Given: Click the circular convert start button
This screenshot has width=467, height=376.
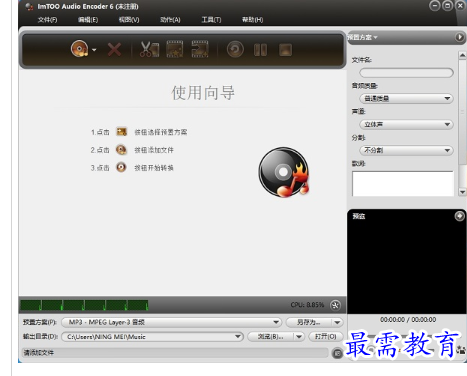Looking at the screenshot, I should click(235, 50).
